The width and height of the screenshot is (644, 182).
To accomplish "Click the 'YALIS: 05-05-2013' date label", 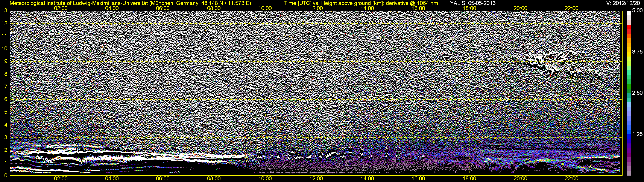I will pos(473,3).
